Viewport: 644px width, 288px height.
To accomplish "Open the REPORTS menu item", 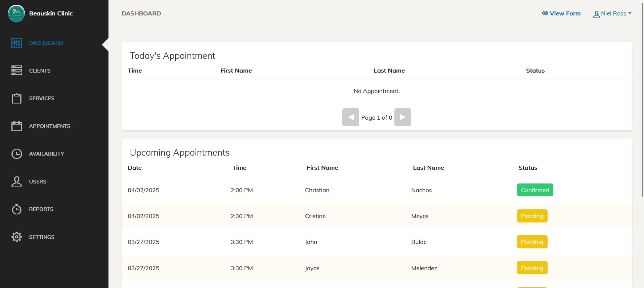I will pyautogui.click(x=41, y=209).
